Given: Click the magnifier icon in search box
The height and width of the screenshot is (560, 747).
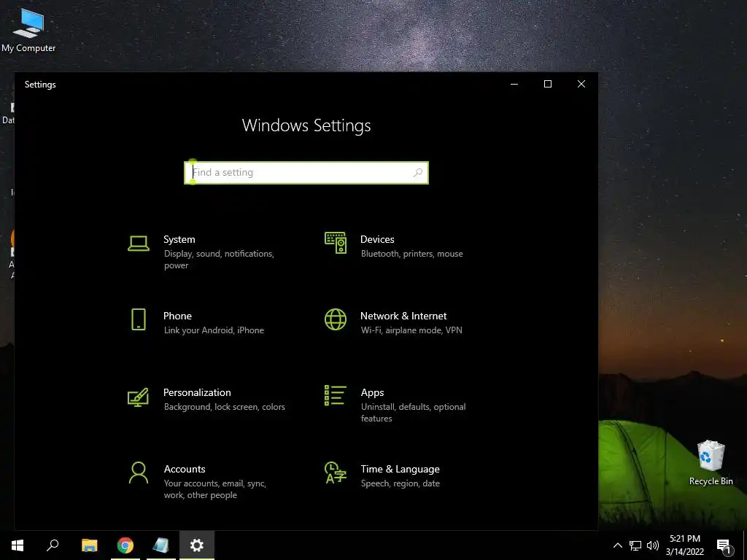Looking at the screenshot, I should pyautogui.click(x=418, y=172).
